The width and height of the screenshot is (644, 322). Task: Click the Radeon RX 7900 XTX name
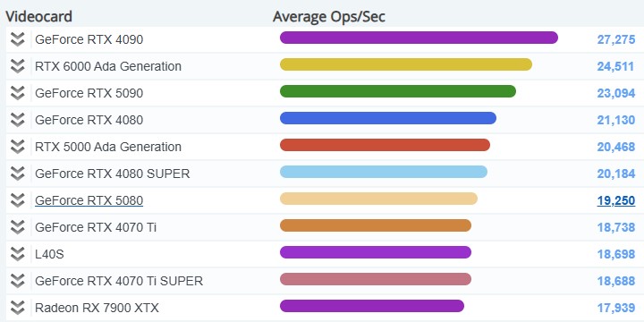(97, 308)
